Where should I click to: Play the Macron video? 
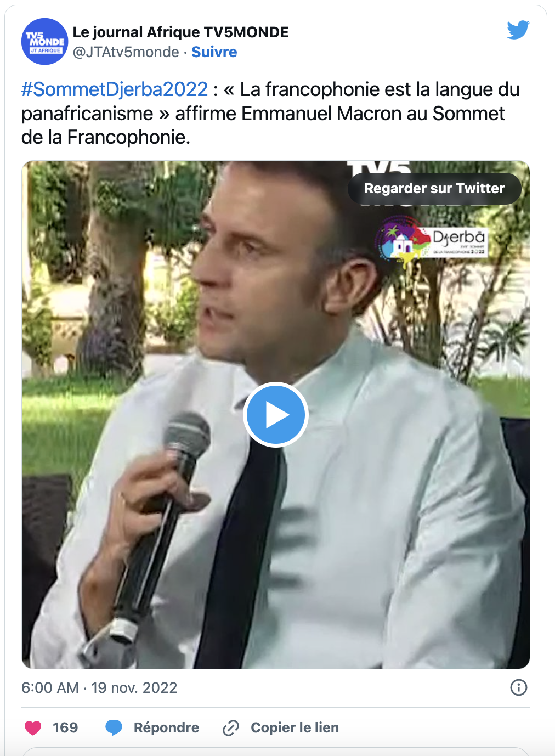(276, 415)
